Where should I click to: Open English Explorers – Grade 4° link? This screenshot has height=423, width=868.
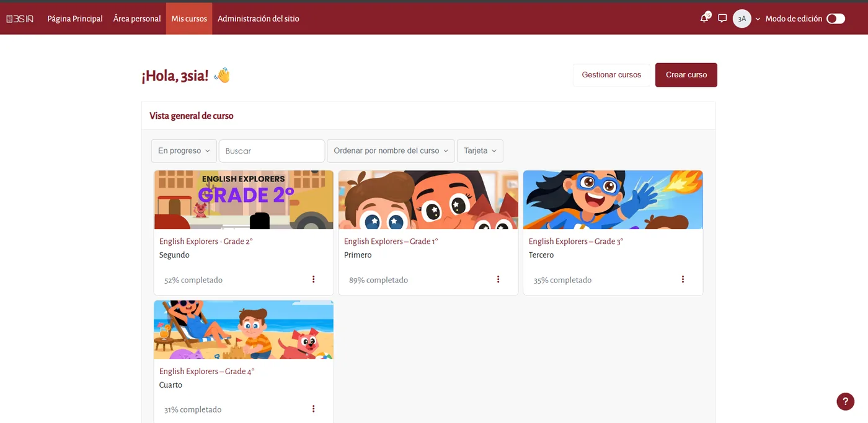click(x=207, y=372)
